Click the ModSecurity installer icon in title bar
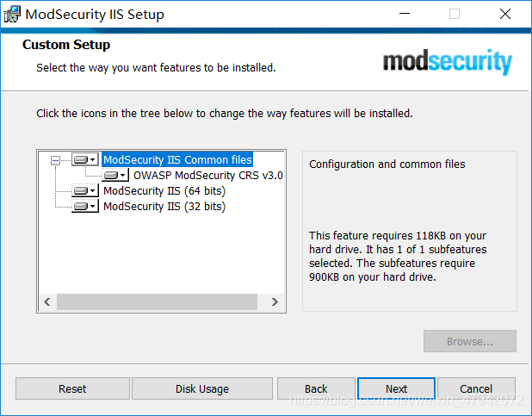 pyautogui.click(x=13, y=14)
